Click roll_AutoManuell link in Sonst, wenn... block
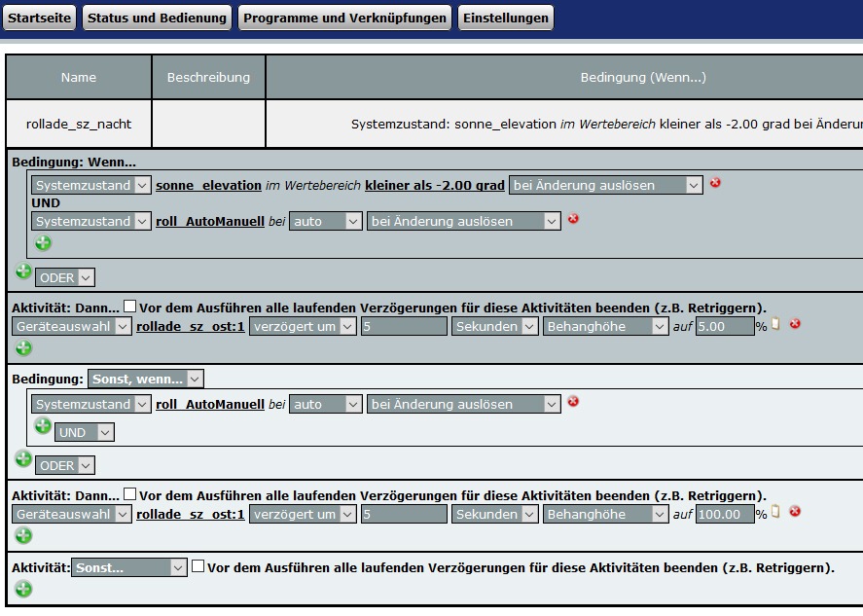The image size is (863, 616). click(x=210, y=404)
